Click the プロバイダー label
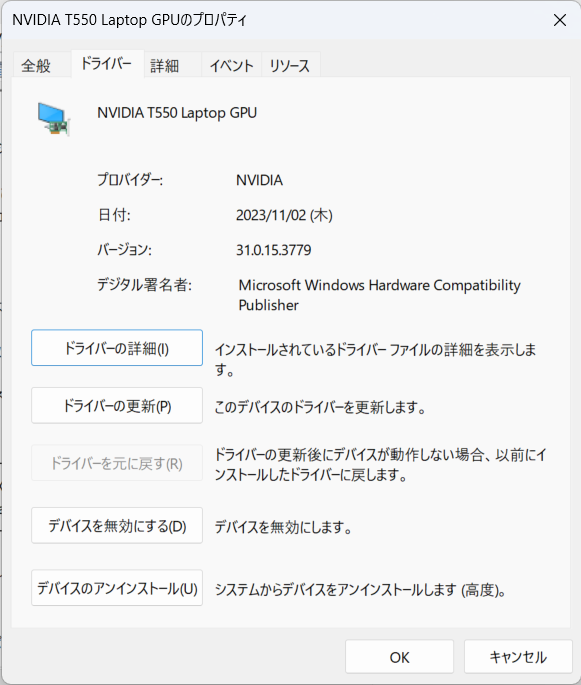The image size is (581, 685). [x=130, y=180]
